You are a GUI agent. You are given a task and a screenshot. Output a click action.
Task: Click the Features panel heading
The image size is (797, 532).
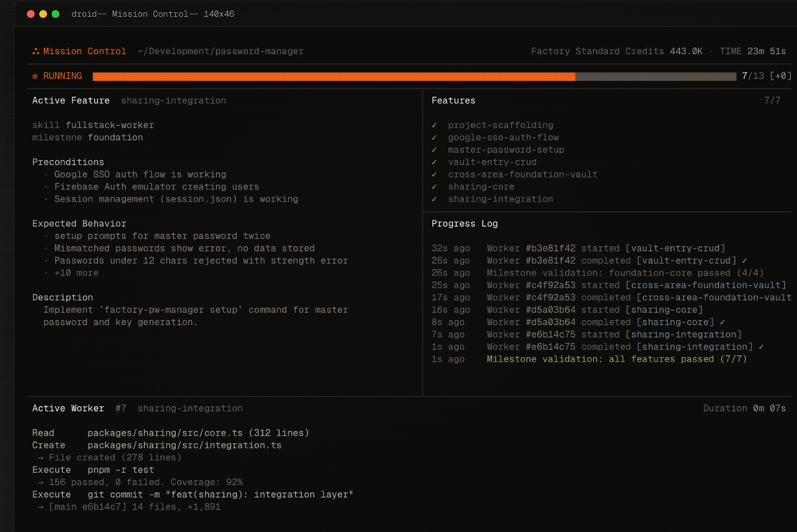point(453,100)
